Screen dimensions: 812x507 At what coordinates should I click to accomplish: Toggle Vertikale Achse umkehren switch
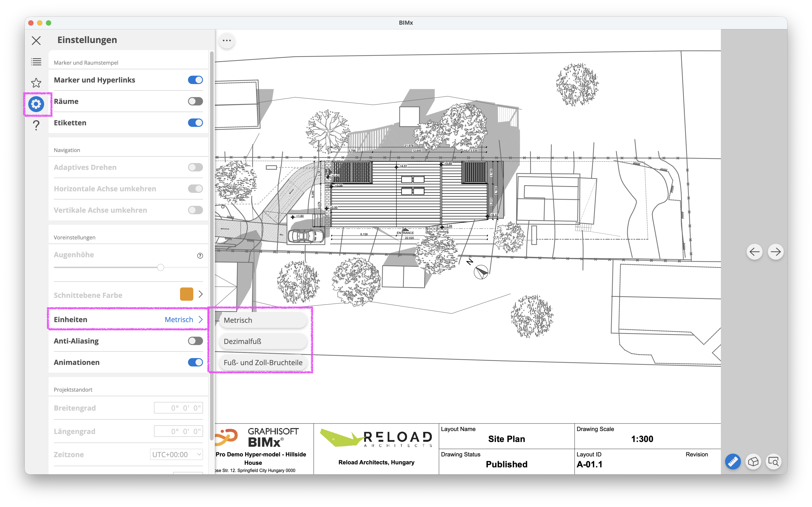click(x=195, y=210)
